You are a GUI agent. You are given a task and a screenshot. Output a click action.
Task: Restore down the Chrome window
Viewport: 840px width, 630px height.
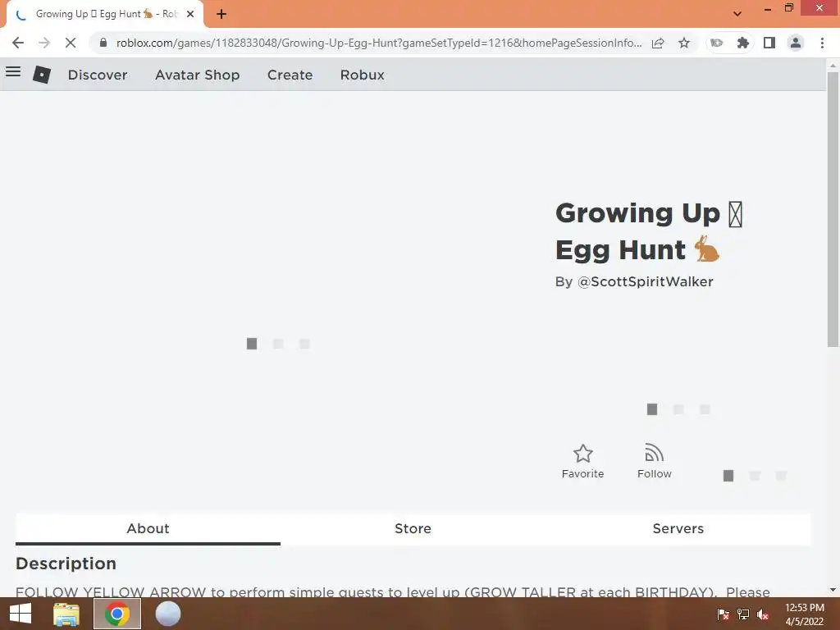pos(789,8)
